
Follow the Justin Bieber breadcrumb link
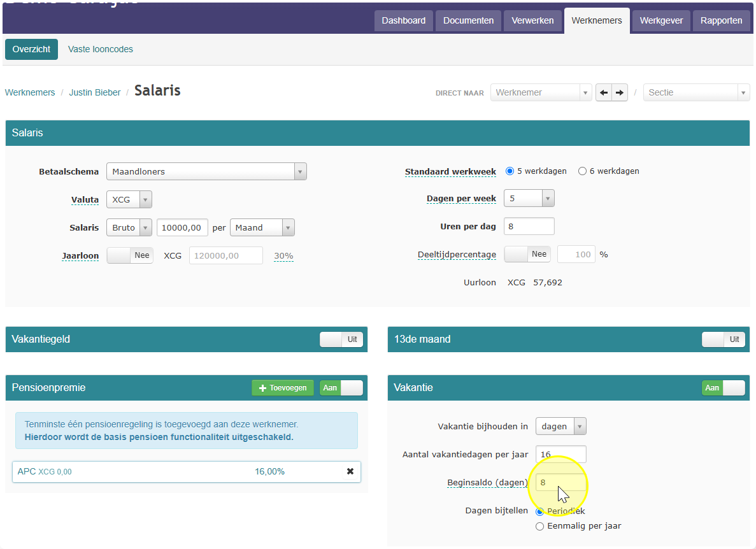pos(94,92)
